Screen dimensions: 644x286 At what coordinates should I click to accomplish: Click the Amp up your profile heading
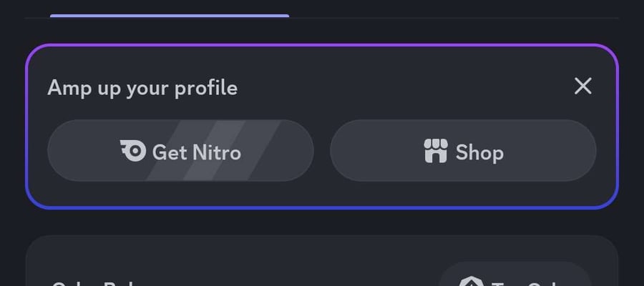[x=142, y=88]
